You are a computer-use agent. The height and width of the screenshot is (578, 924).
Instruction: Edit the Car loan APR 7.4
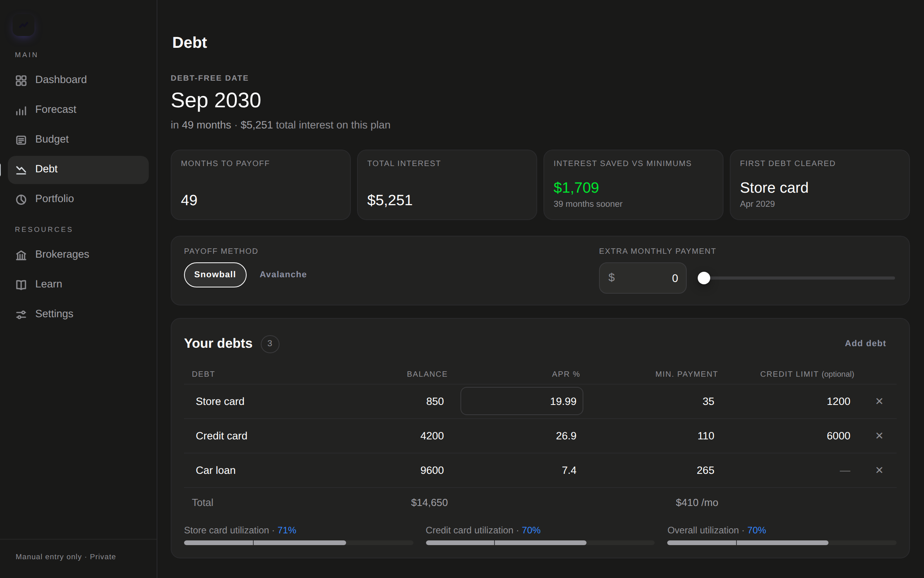tap(522, 470)
